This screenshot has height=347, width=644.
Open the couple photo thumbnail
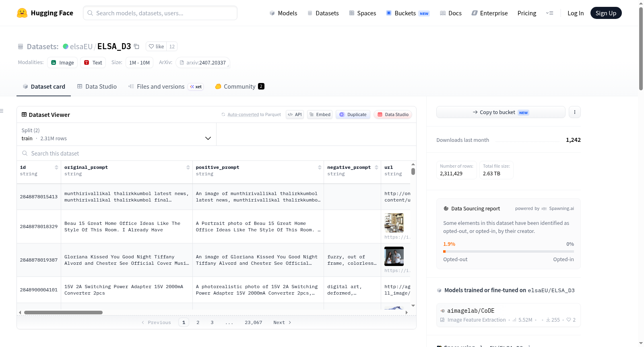coord(394,256)
